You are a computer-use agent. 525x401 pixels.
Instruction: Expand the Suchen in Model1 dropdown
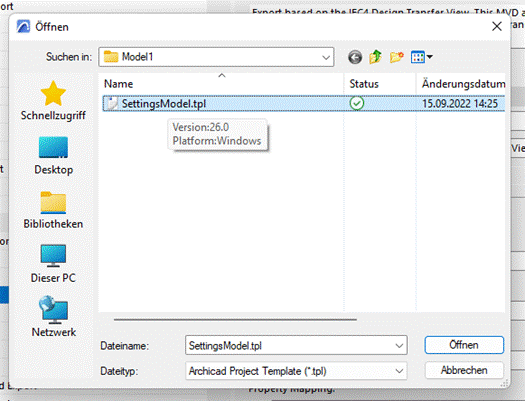coord(326,57)
